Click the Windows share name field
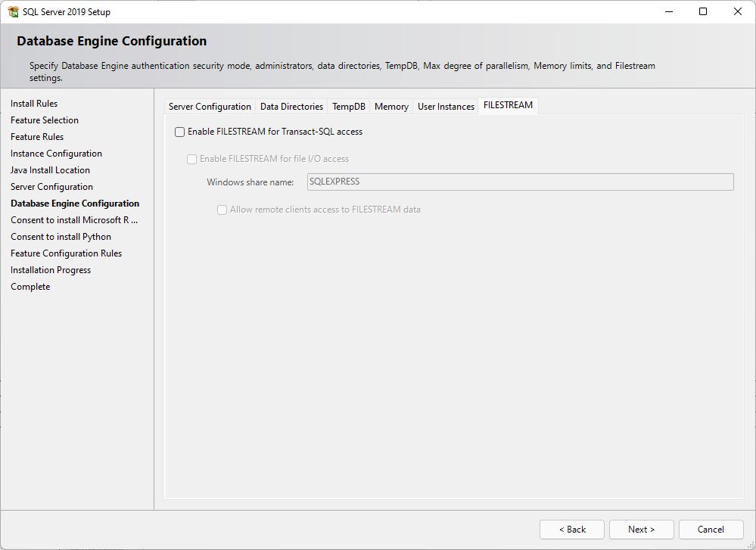The height and width of the screenshot is (550, 756). (520, 182)
